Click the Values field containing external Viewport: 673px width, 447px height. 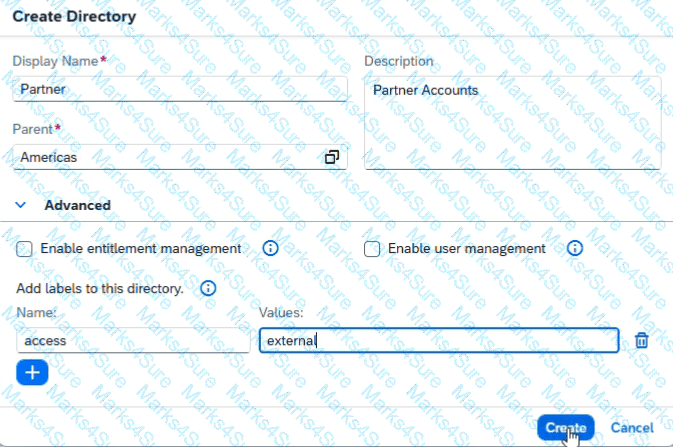point(439,341)
